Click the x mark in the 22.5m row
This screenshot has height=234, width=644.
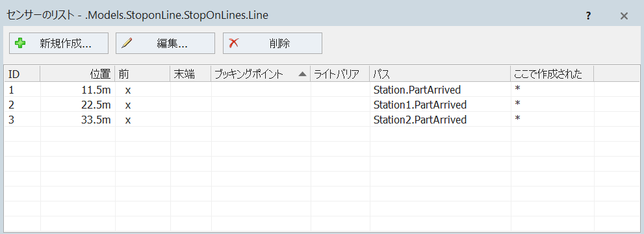[128, 105]
